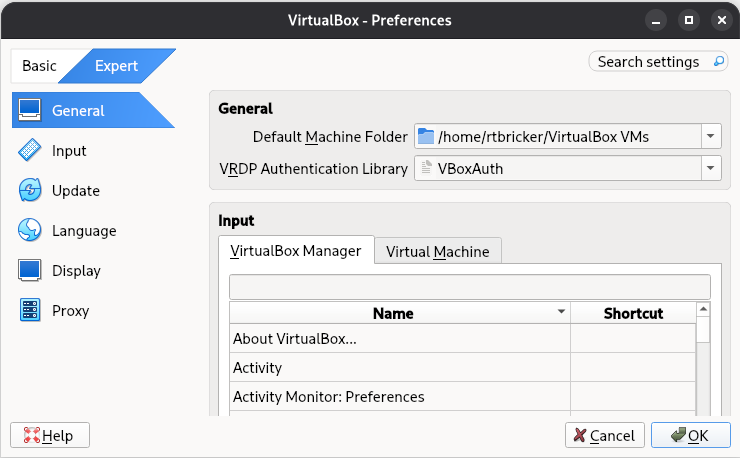Minimize the Preferences window
This screenshot has width=740, height=458.
pos(656,20)
